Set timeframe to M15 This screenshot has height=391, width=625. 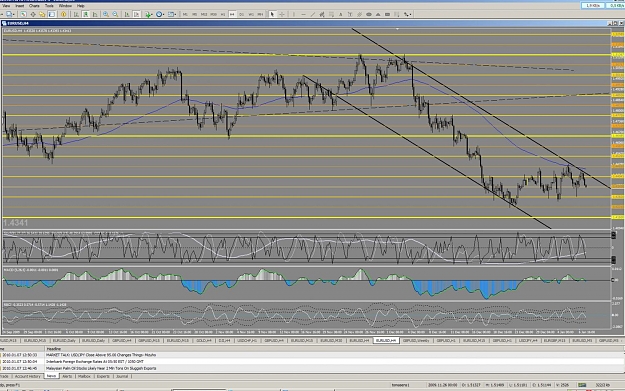(204, 14)
